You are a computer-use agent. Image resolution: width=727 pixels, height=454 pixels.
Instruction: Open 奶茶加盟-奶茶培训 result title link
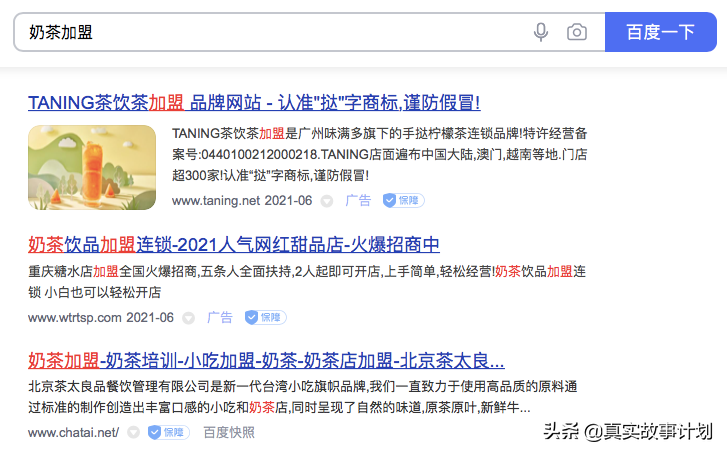[x=266, y=360]
